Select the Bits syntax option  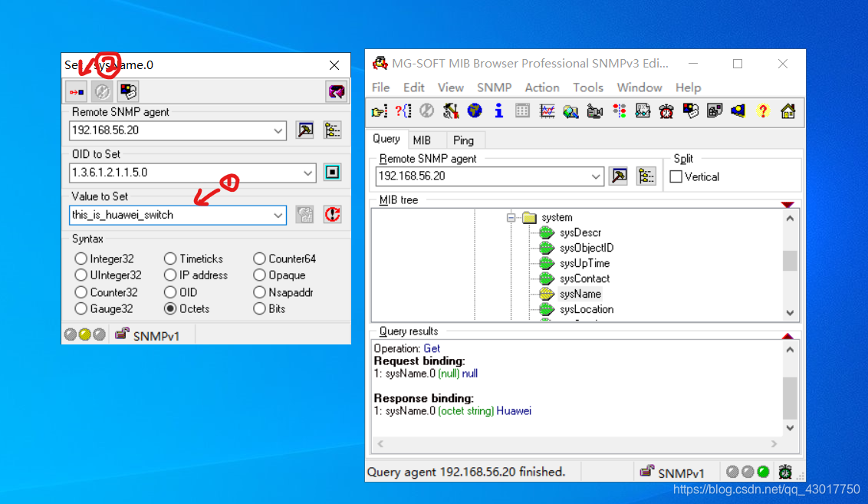click(x=259, y=308)
